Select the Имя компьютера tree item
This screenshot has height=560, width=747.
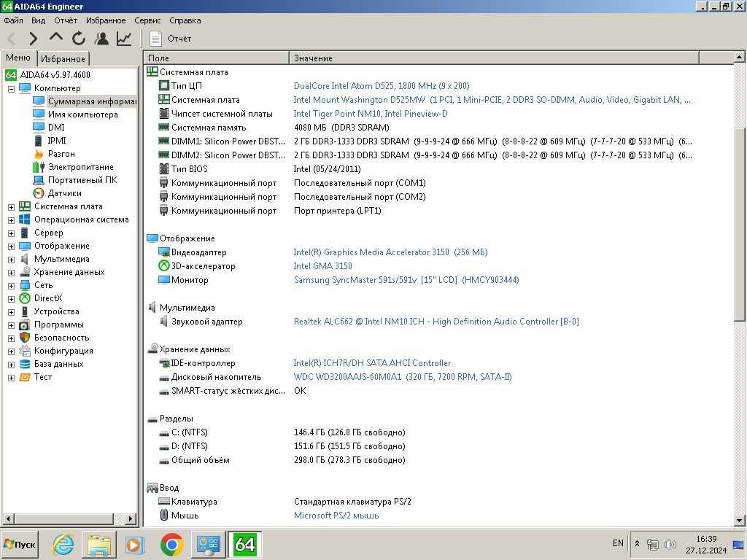point(75,114)
